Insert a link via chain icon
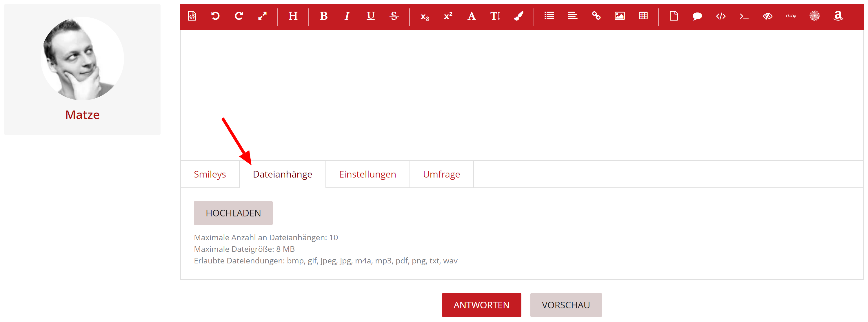Viewport: 868px width, 322px height. point(596,16)
